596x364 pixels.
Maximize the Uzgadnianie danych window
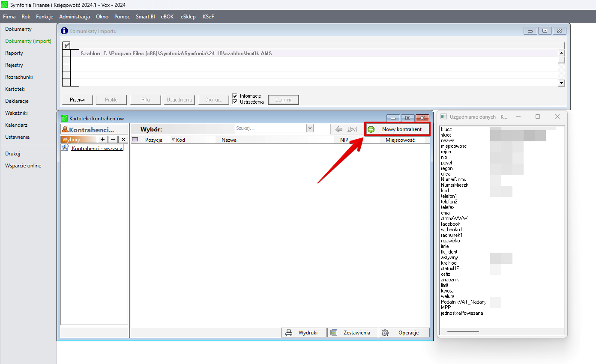(x=538, y=116)
